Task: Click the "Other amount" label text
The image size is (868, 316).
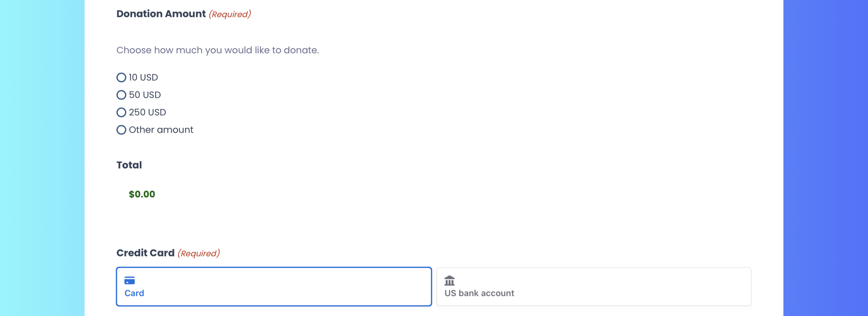Action: [161, 130]
